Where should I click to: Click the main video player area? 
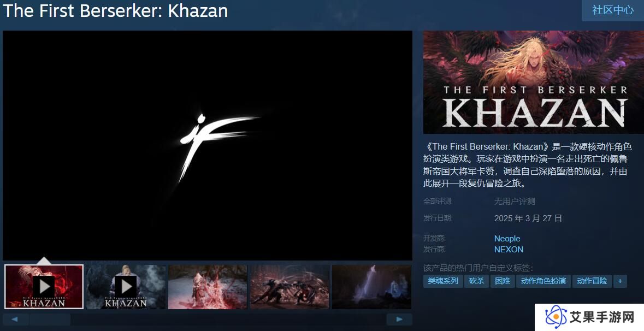(x=208, y=145)
